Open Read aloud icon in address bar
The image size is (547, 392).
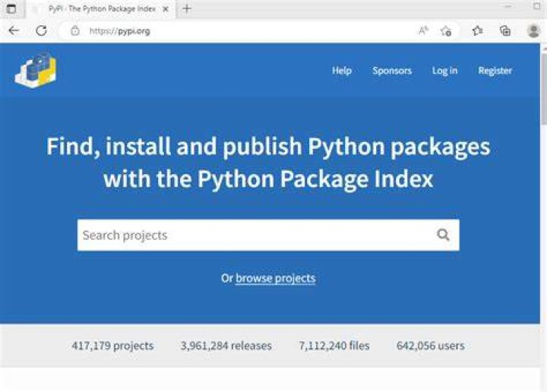point(423,30)
